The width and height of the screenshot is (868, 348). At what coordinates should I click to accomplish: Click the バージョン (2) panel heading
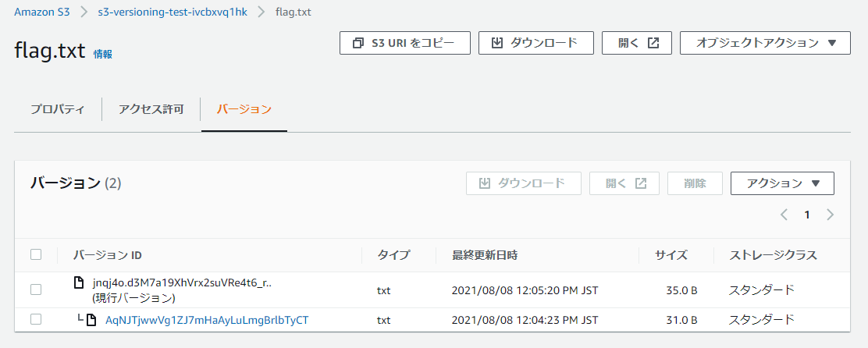pos(76,183)
